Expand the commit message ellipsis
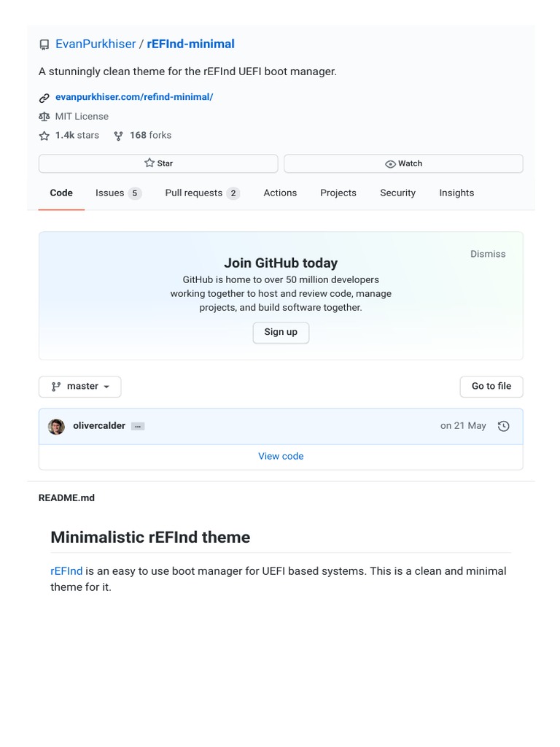The width and height of the screenshot is (560, 747). click(x=138, y=426)
